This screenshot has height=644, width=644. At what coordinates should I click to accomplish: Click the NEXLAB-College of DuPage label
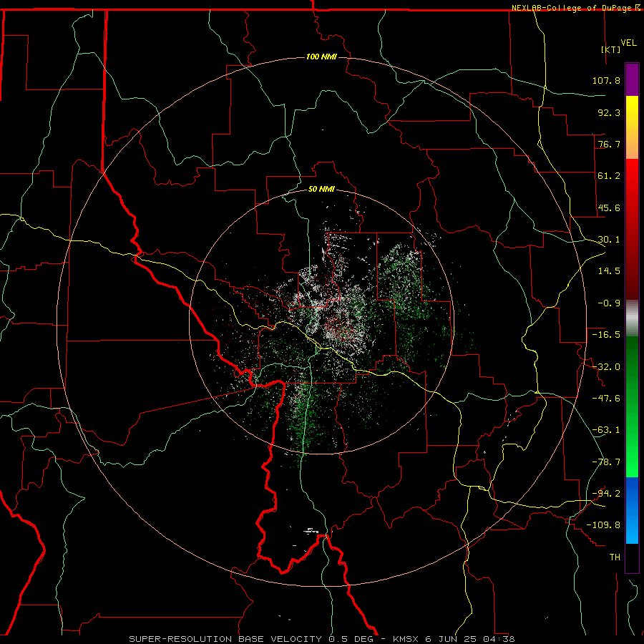pos(572,8)
